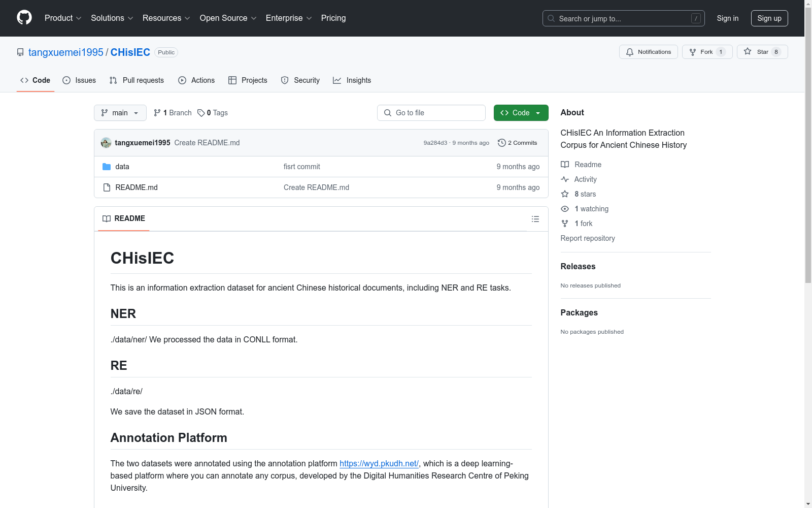Viewport: 812px width, 508px height.
Task: Switch to the Issues tab
Action: tap(79, 80)
